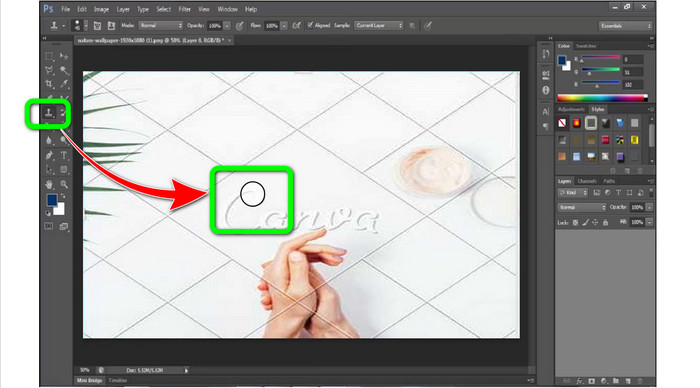700x388 pixels.
Task: Click ignore adjustment layers icon
Action: [412, 26]
